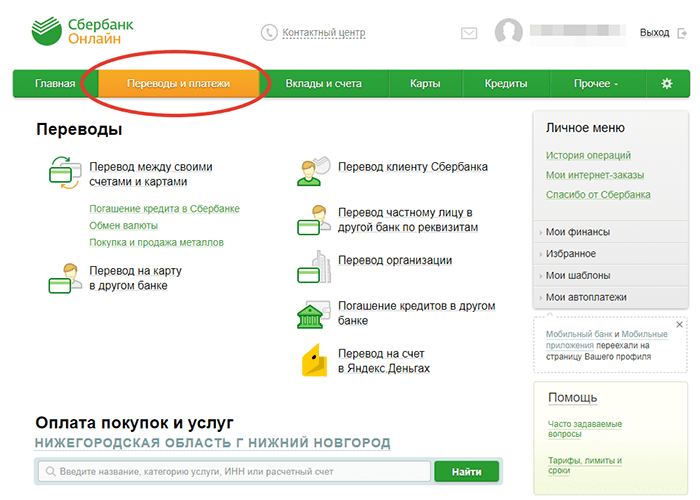Click the magnifier icon in search field
This screenshot has width=700, height=500.
pyautogui.click(x=50, y=471)
